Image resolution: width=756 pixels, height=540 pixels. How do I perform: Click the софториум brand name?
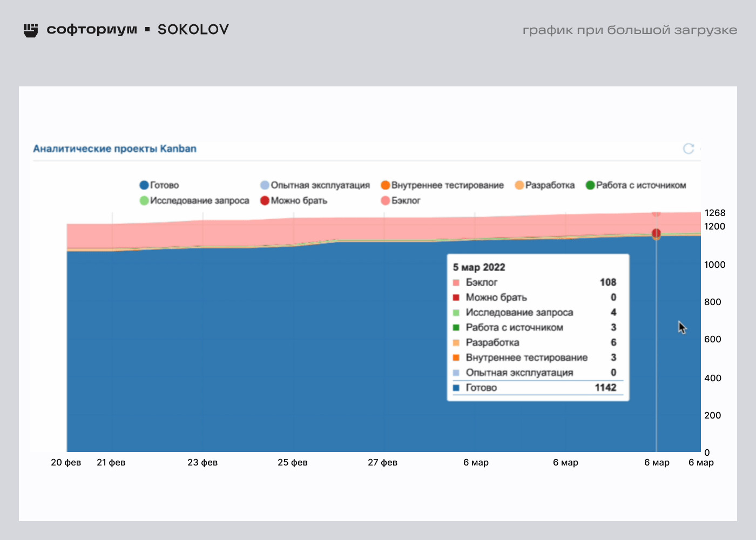coord(92,30)
